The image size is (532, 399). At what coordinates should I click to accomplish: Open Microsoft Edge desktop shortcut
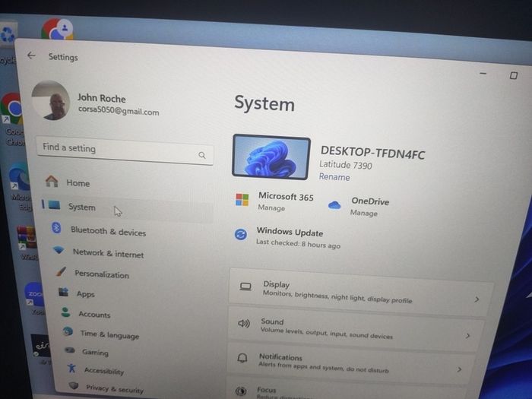click(x=21, y=186)
